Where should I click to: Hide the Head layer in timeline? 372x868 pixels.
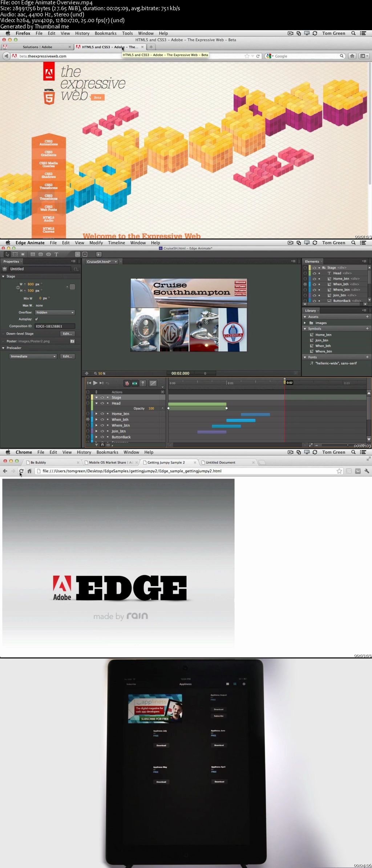tap(102, 403)
